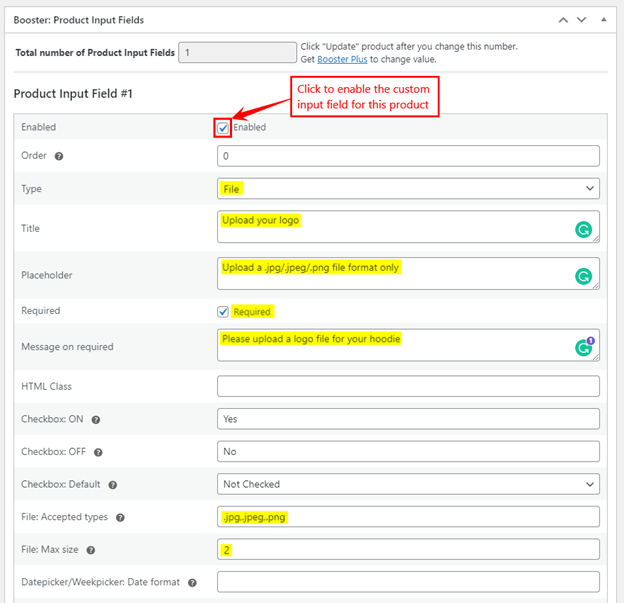Image resolution: width=624 pixels, height=603 pixels.
Task: Click the help icon for File: Accepted types
Action: click(x=120, y=518)
